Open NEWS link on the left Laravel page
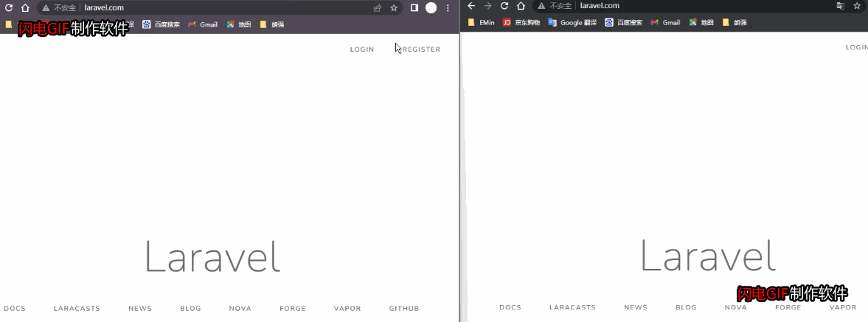 point(140,308)
